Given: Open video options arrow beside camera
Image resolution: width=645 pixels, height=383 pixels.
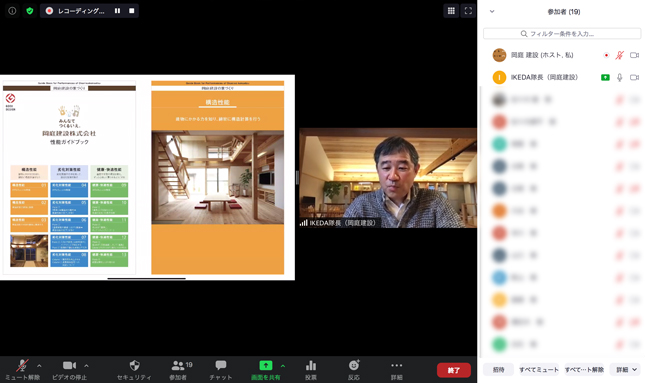Looking at the screenshot, I should (86, 365).
